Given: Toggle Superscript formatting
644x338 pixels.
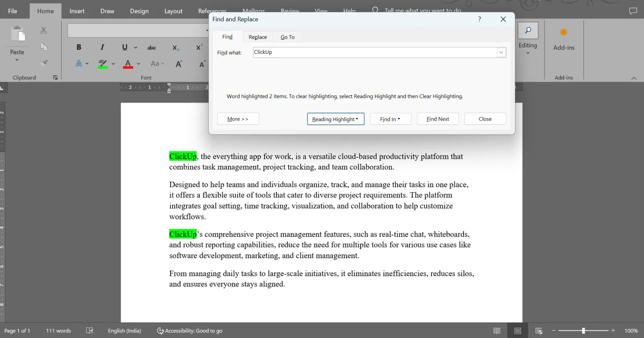Looking at the screenshot, I should click(x=199, y=47).
